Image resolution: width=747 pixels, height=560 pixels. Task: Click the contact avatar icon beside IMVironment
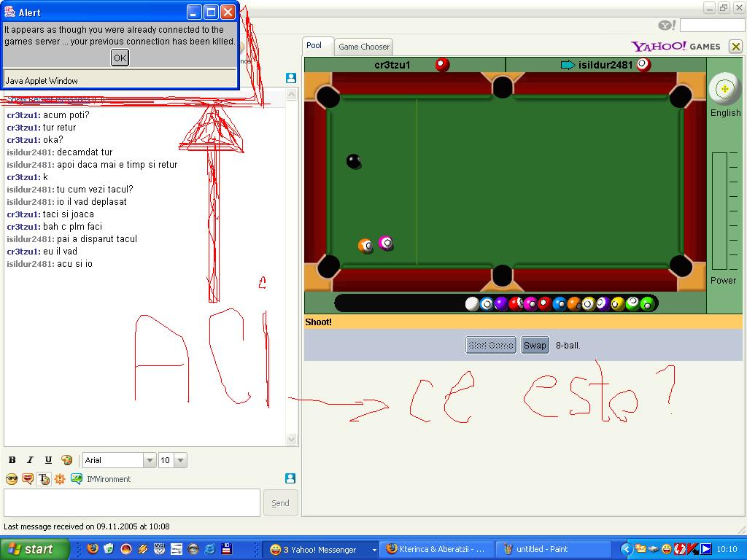click(290, 478)
